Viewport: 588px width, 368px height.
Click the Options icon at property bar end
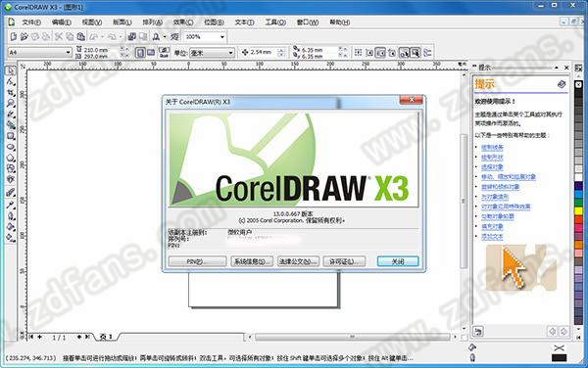click(x=427, y=53)
